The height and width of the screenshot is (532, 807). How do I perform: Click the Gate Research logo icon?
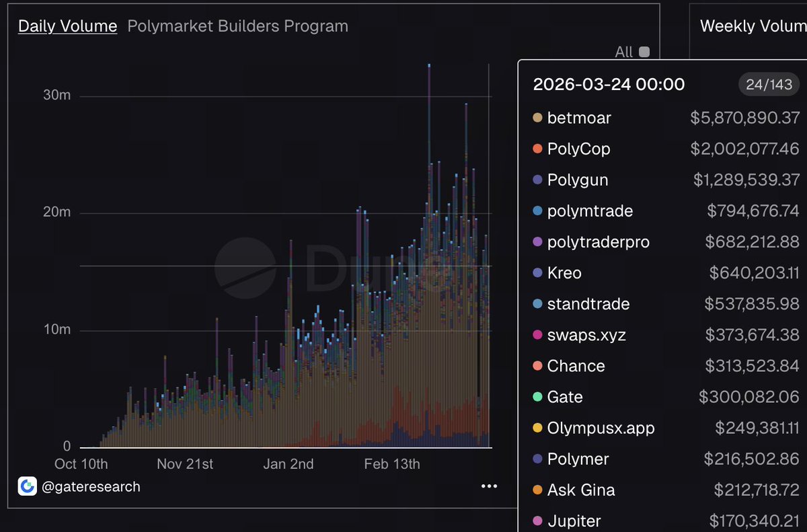[x=27, y=486]
